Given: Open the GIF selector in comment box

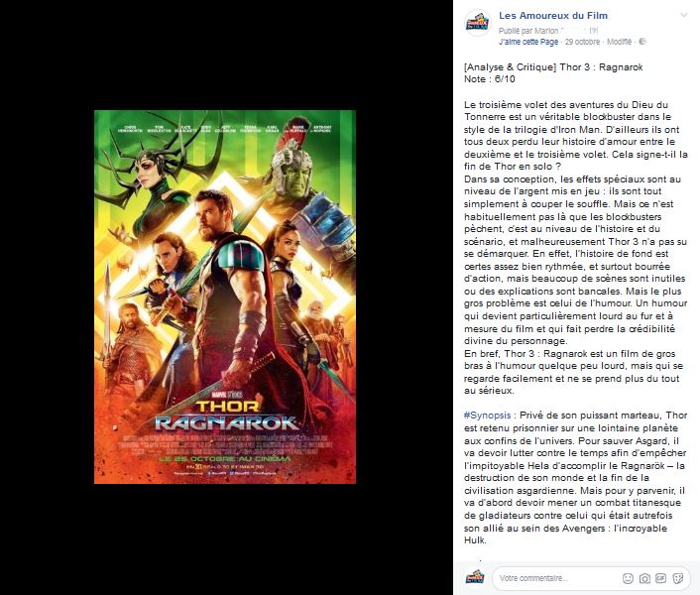Looking at the screenshot, I should (660, 578).
